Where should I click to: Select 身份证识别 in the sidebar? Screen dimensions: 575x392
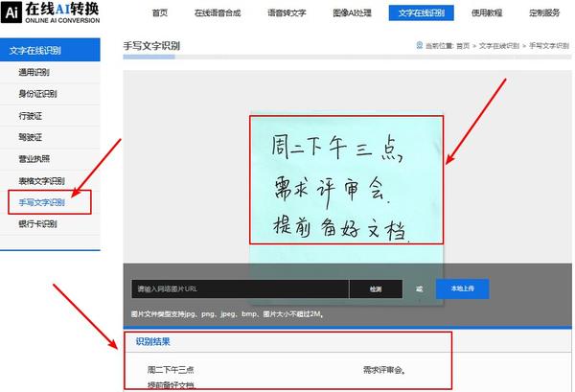[x=50, y=94]
